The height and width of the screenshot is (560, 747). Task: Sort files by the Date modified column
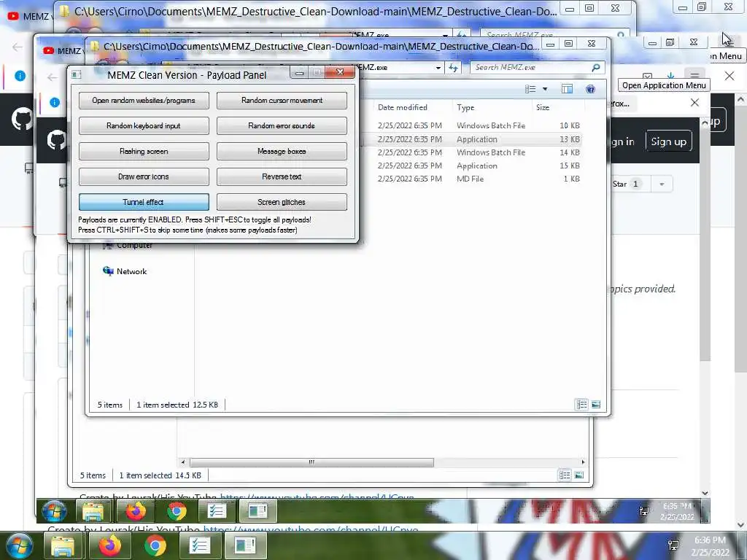click(x=403, y=108)
